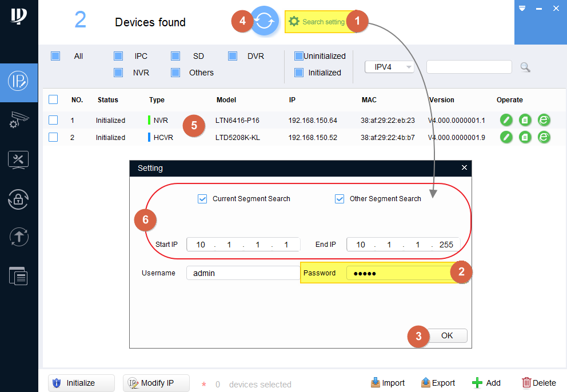Click the Start IP field
The width and height of the screenshot is (567, 392).
pyautogui.click(x=243, y=245)
